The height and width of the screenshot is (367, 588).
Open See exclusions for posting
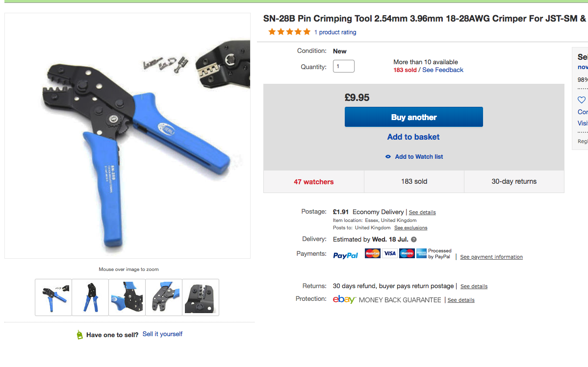tap(410, 228)
